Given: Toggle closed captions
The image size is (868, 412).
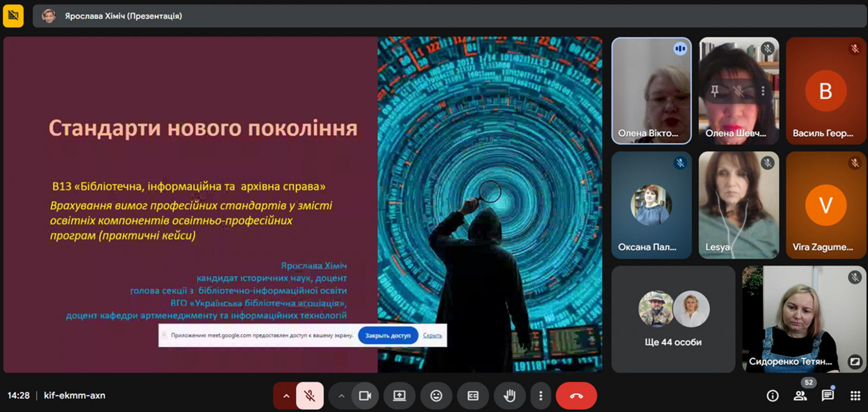Looking at the screenshot, I should (x=473, y=396).
